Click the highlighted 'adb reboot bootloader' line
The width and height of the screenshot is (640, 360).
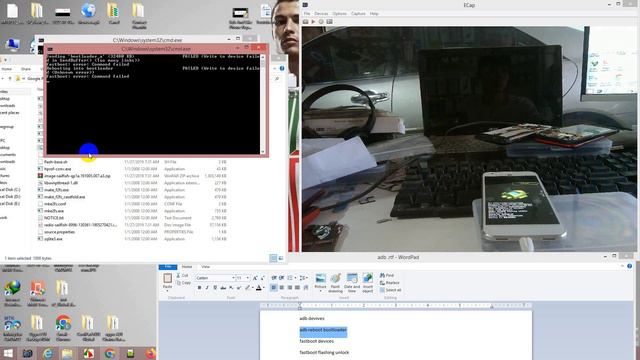click(323, 330)
